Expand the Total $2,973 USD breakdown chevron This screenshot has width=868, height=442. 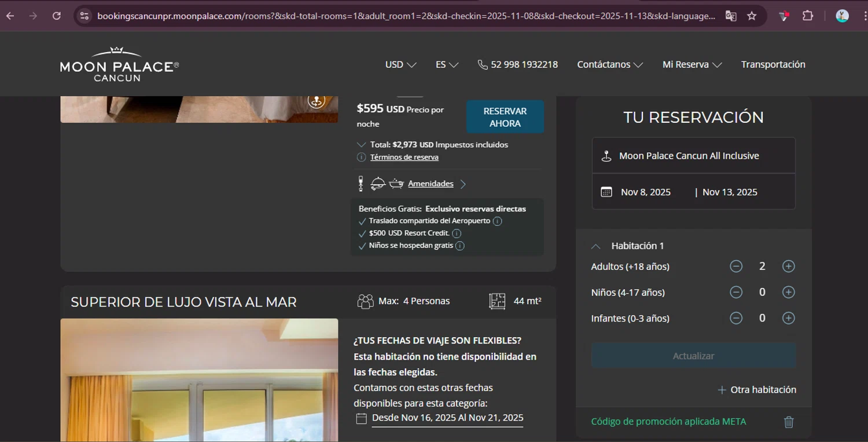361,145
